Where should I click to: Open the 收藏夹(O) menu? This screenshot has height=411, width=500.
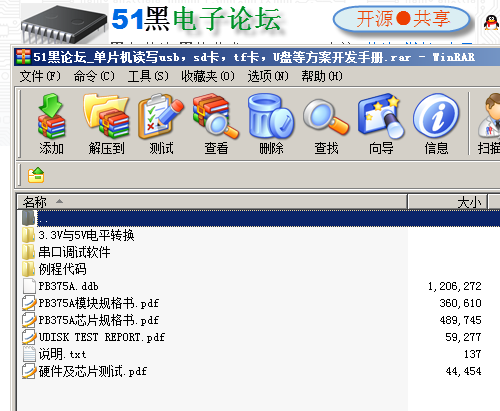tap(208, 76)
